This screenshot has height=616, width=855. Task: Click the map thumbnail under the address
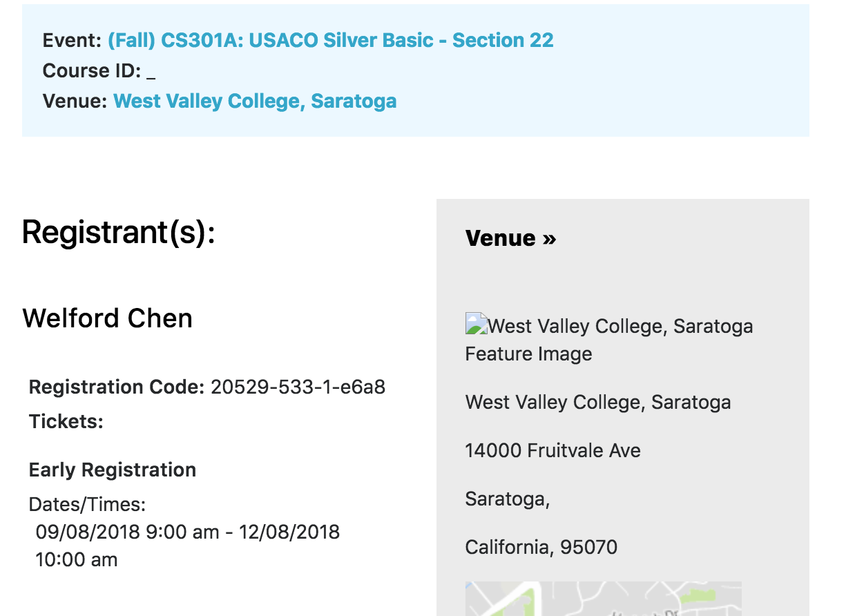(604, 598)
